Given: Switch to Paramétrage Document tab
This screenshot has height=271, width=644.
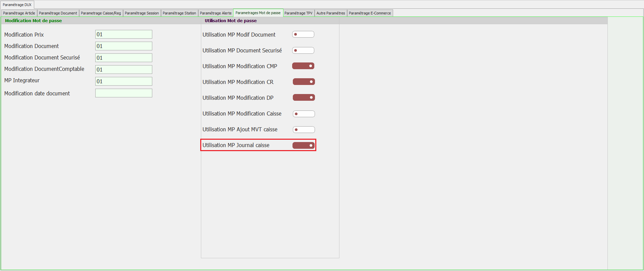Looking at the screenshot, I should [x=58, y=13].
